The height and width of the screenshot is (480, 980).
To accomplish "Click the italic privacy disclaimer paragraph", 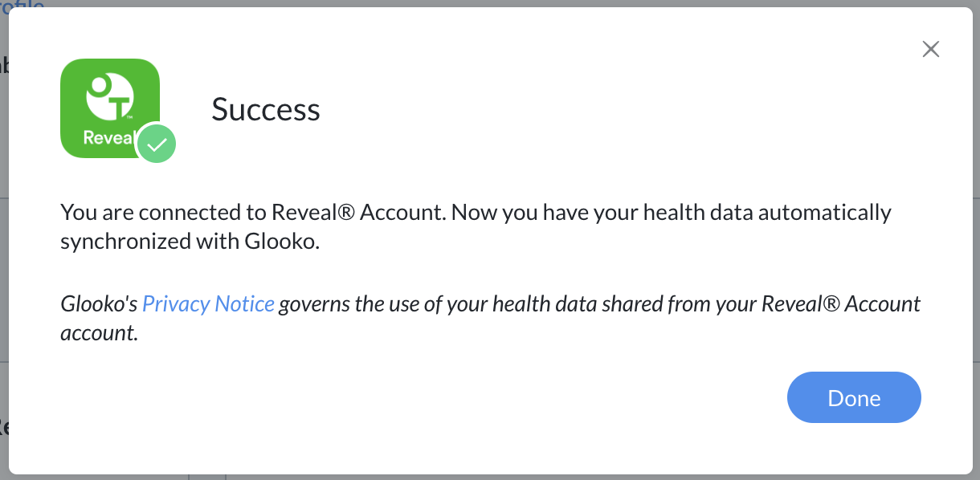I will (490, 319).
